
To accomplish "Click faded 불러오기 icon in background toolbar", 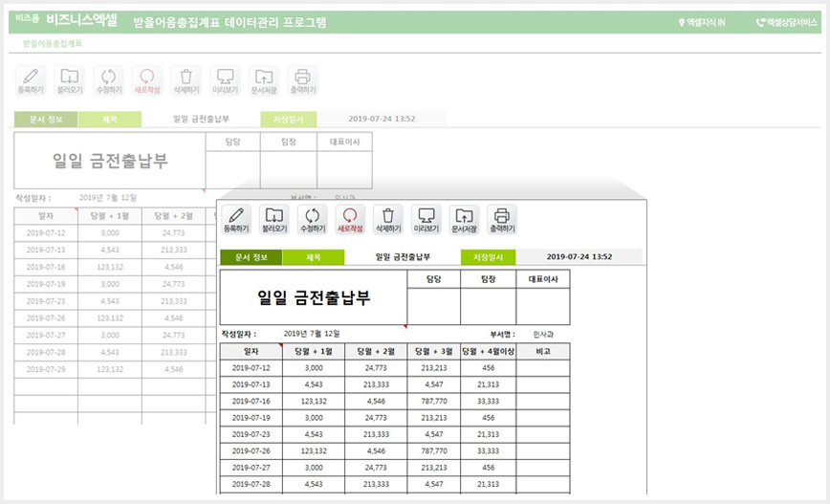I will 70,80.
